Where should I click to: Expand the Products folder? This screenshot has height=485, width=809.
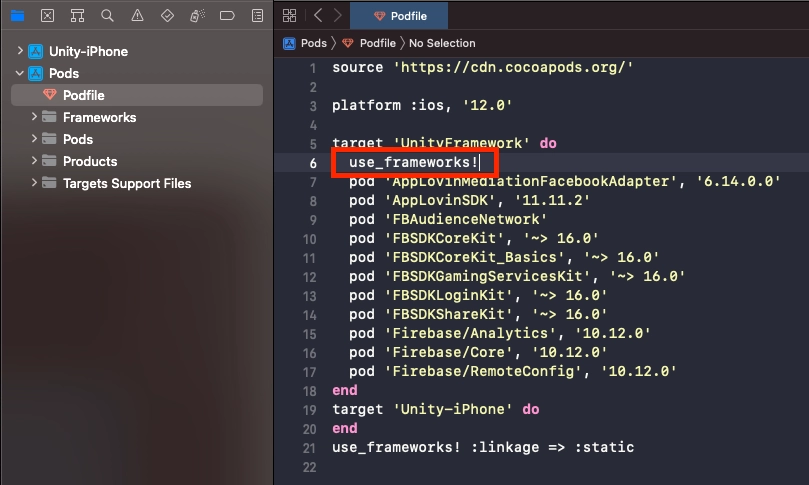coord(34,161)
